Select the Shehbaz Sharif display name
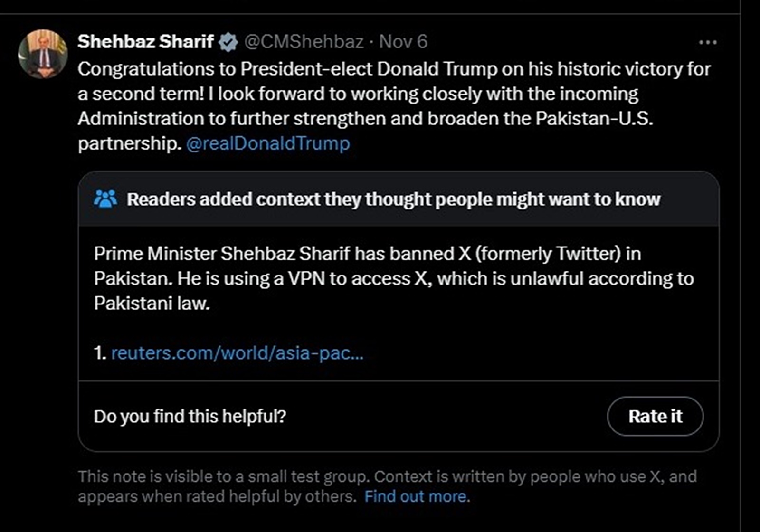760x532 pixels. click(145, 42)
